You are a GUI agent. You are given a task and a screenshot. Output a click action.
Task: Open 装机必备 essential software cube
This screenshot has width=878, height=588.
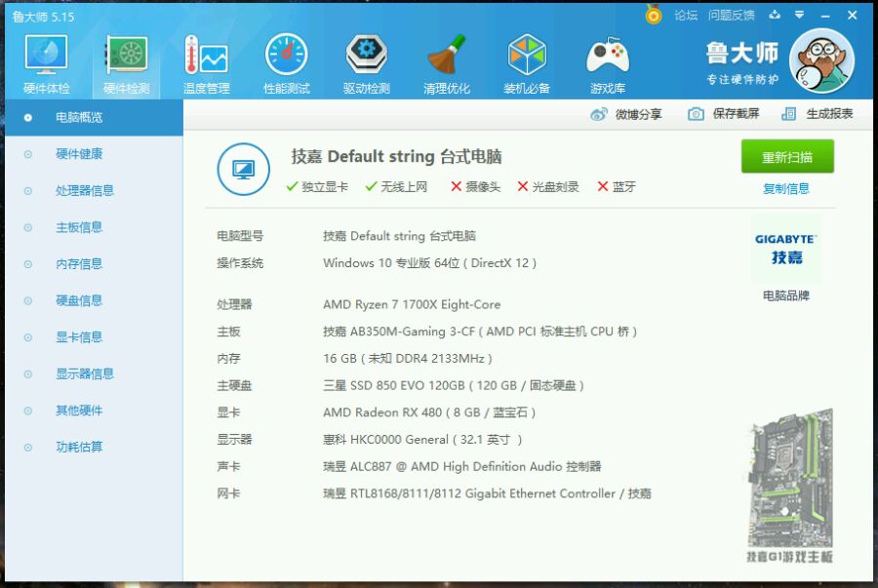[527, 63]
